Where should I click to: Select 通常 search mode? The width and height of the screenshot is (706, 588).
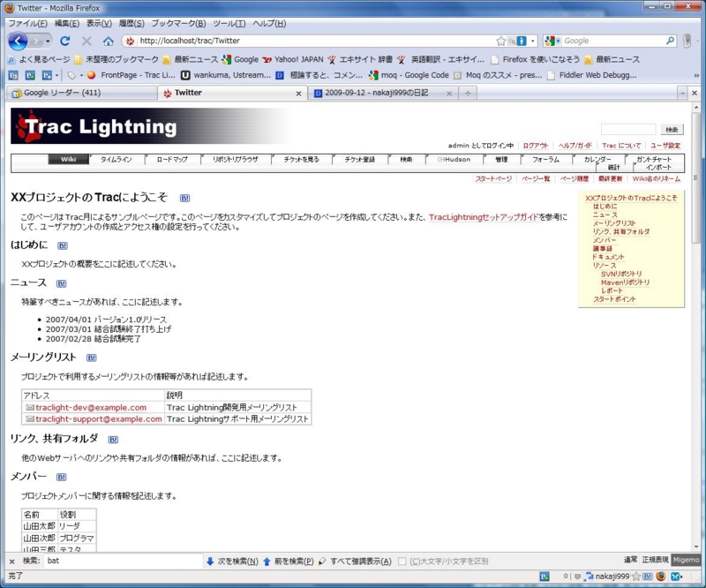[630, 560]
